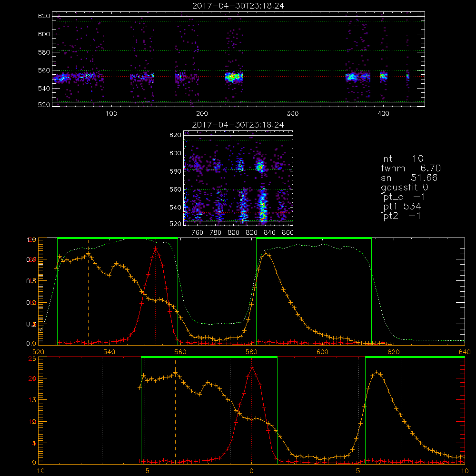Click x-axis label -5 of bottom plot
Image resolution: width=476 pixels, height=476 pixels.
(145, 471)
